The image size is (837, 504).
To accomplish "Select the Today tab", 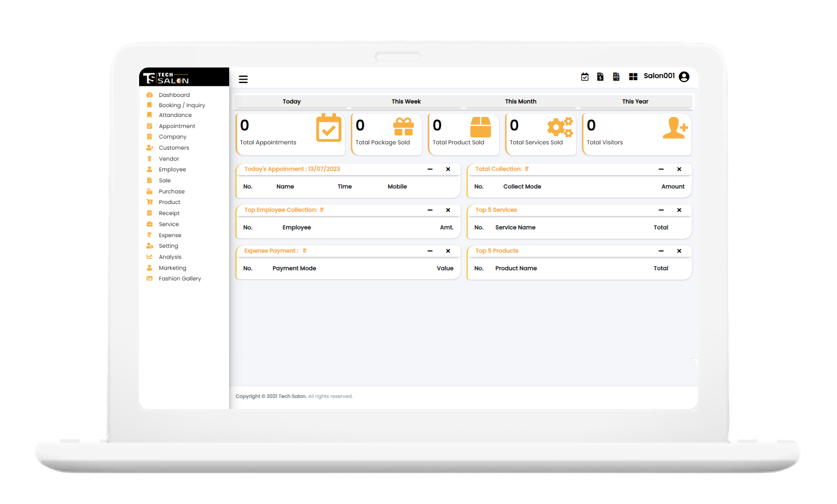I will click(291, 101).
